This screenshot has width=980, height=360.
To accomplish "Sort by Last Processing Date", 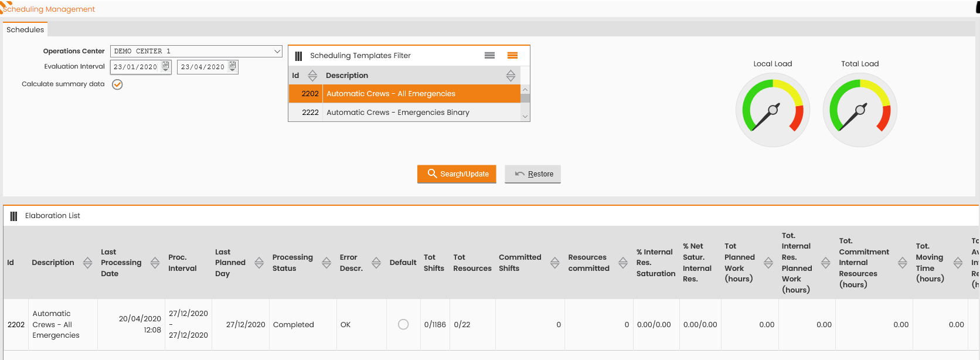I will pyautogui.click(x=155, y=263).
